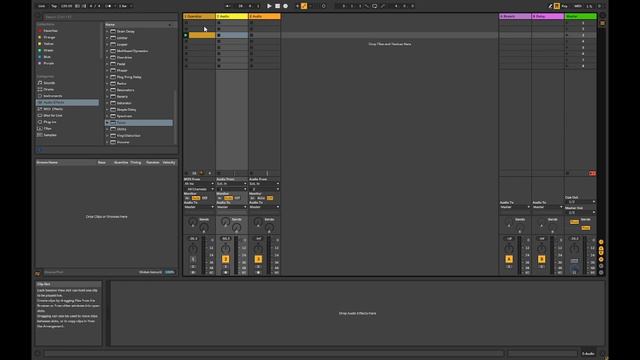
Task: Open the 1 Bar quantization menu
Action: [x=124, y=6]
